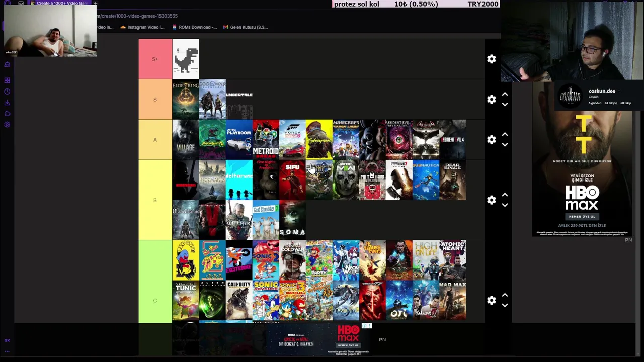Image resolution: width=644 pixels, height=362 pixels.
Task: Move the C tier row up
Action: [505, 296]
